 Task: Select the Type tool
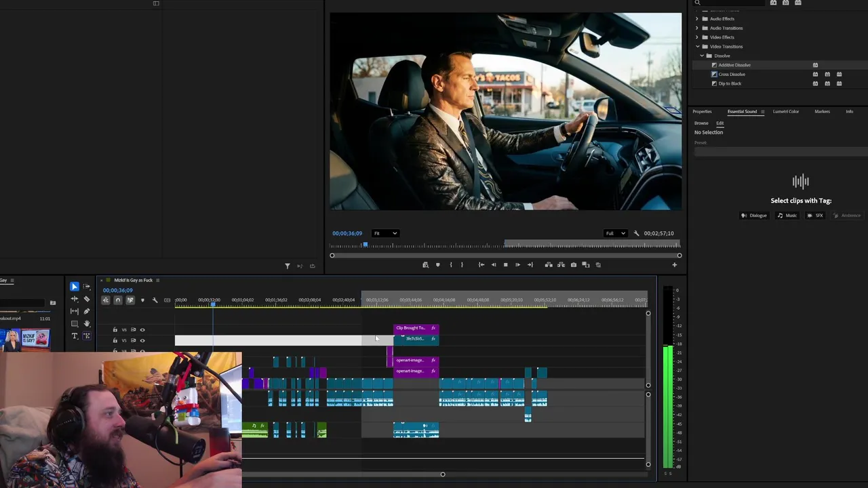75,335
